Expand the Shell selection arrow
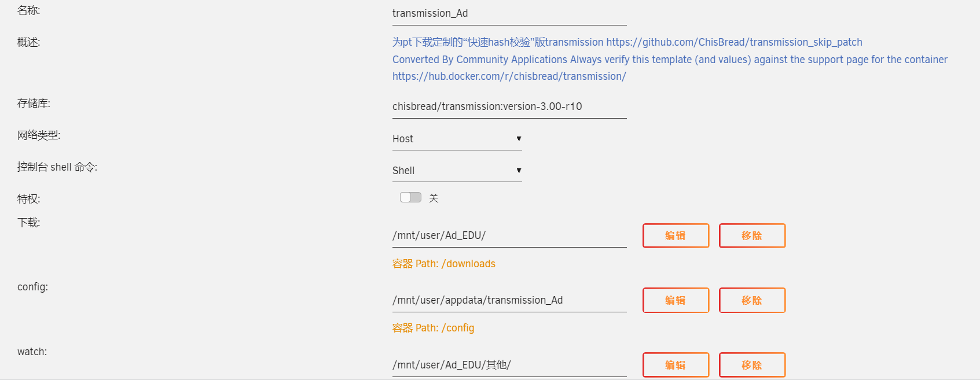This screenshot has width=980, height=380. (x=519, y=171)
